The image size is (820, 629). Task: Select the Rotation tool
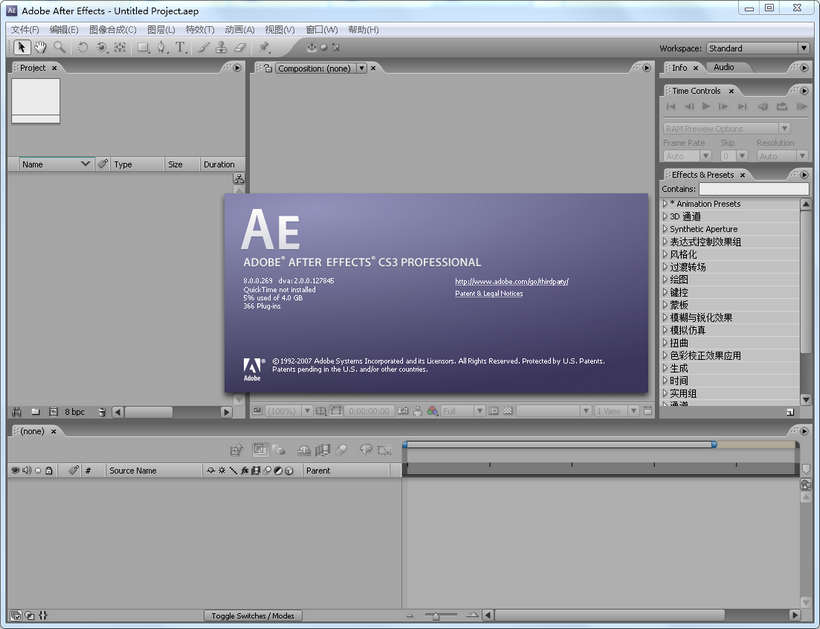83,48
